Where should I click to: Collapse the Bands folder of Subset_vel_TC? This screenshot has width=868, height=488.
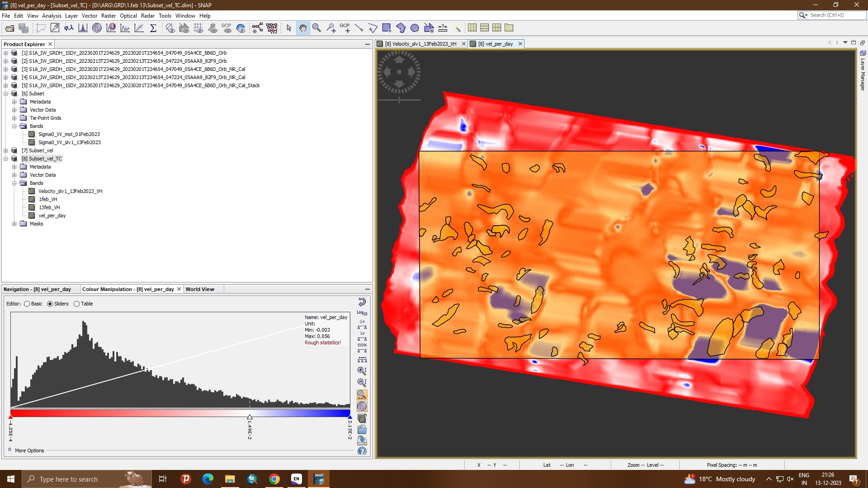pyautogui.click(x=14, y=183)
